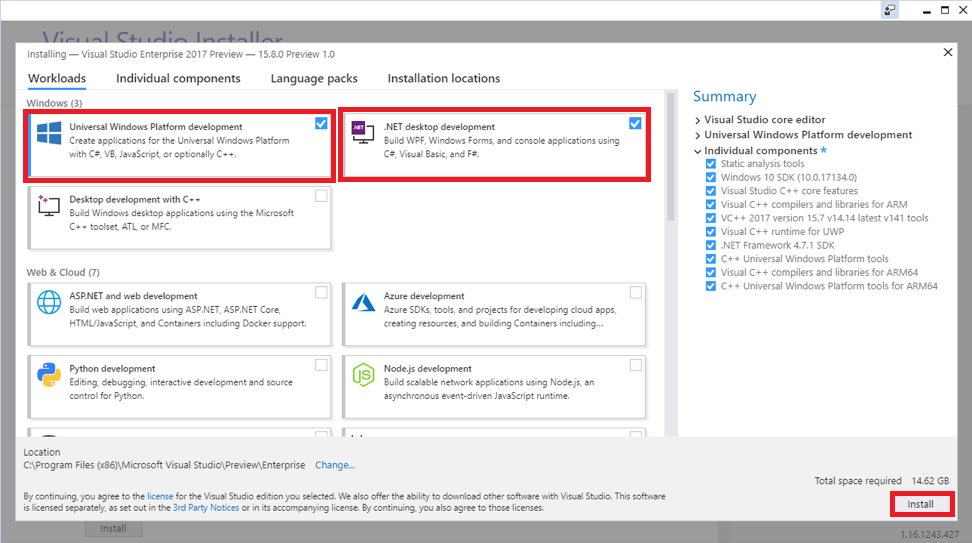
Task: Expand Universal Windows Platform development in Summary
Action: click(698, 135)
